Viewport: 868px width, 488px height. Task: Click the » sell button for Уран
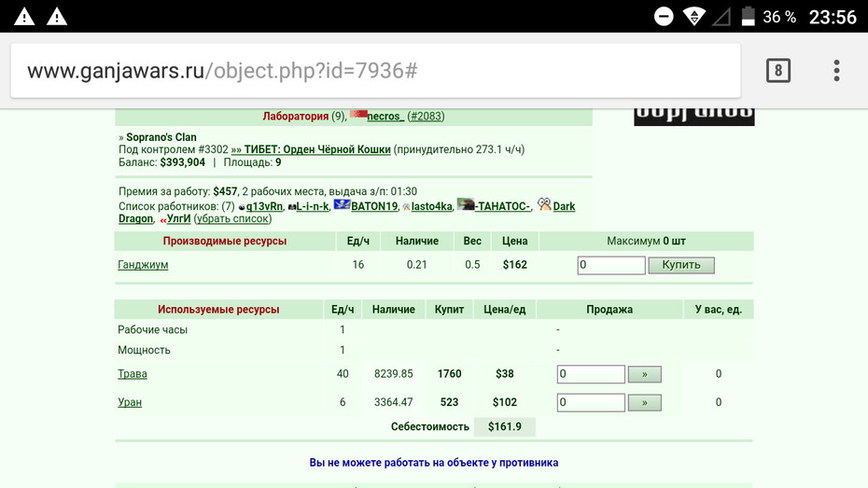coord(644,403)
